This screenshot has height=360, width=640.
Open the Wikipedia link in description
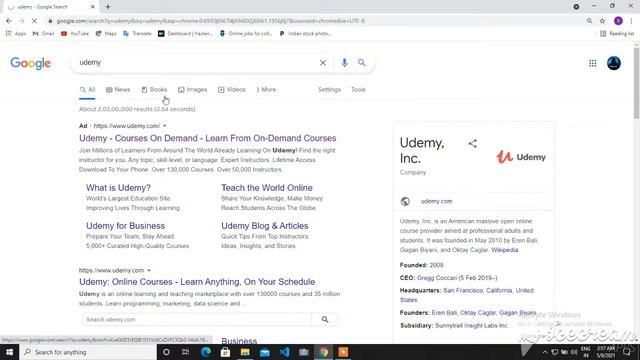click(x=504, y=250)
